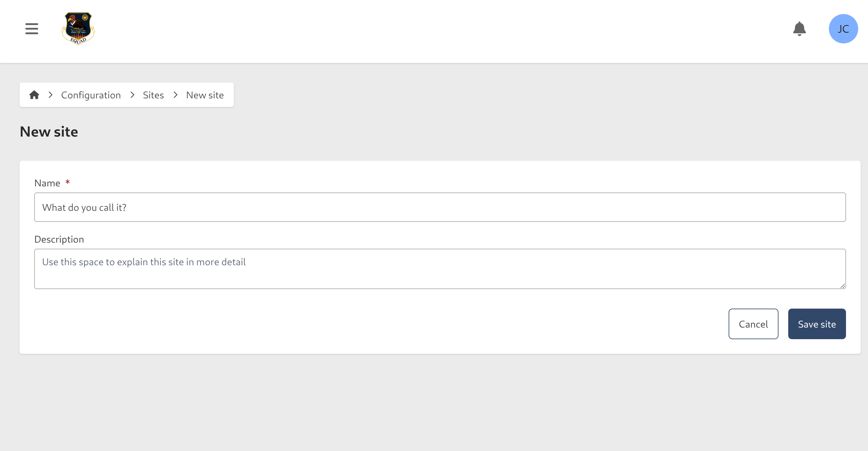Navigate to the Sites breadcrumb
The height and width of the screenshot is (451, 868).
(153, 95)
